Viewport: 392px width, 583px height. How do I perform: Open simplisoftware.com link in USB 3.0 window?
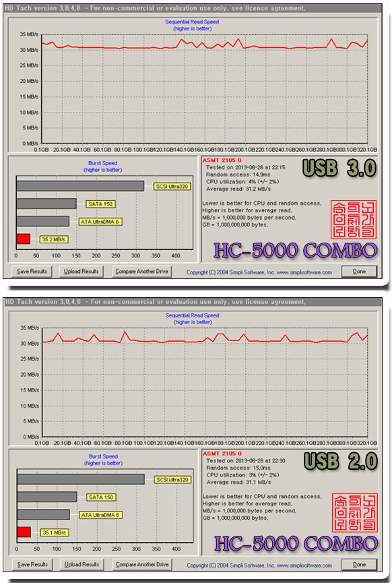coord(304,272)
